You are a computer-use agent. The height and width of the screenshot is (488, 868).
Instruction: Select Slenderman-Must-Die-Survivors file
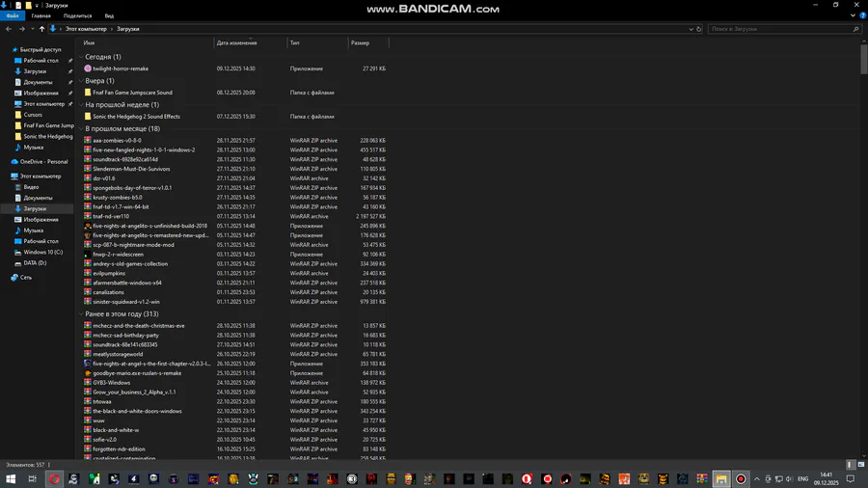tap(131, 169)
